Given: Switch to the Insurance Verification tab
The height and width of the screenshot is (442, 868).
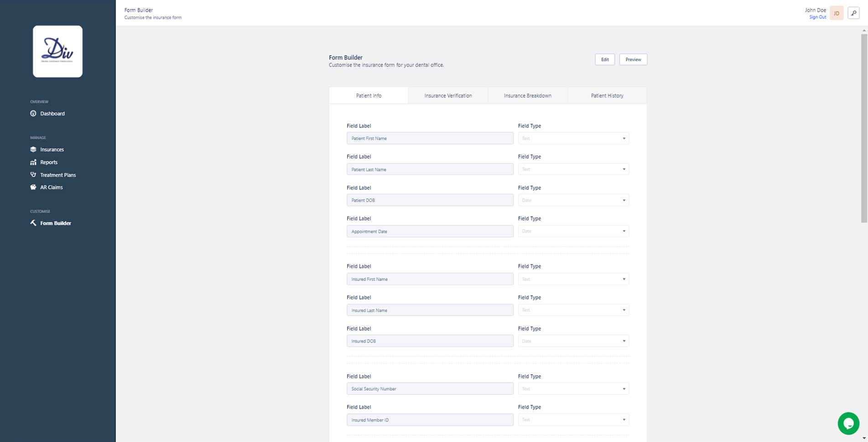Looking at the screenshot, I should 448,96.
